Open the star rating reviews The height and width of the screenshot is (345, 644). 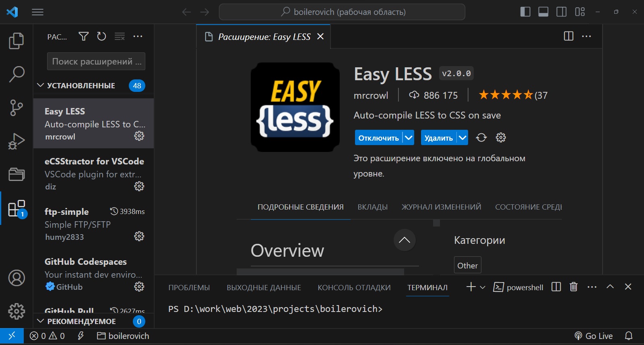coord(513,95)
